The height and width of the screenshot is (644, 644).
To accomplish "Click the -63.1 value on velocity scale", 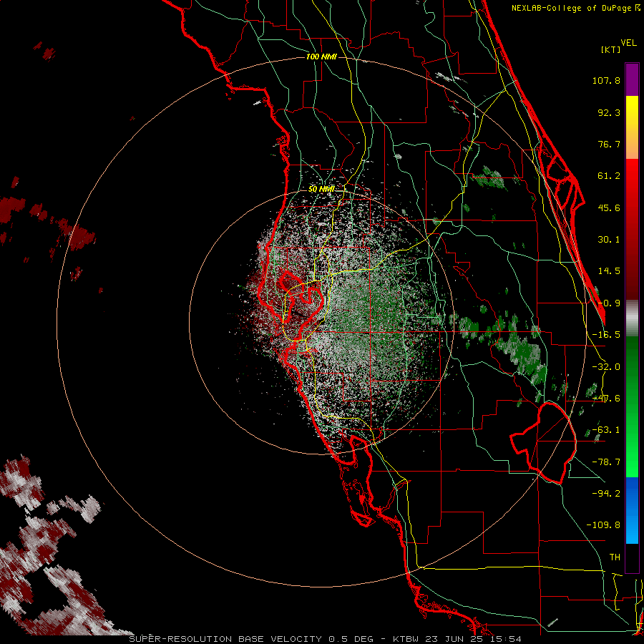I will [606, 430].
